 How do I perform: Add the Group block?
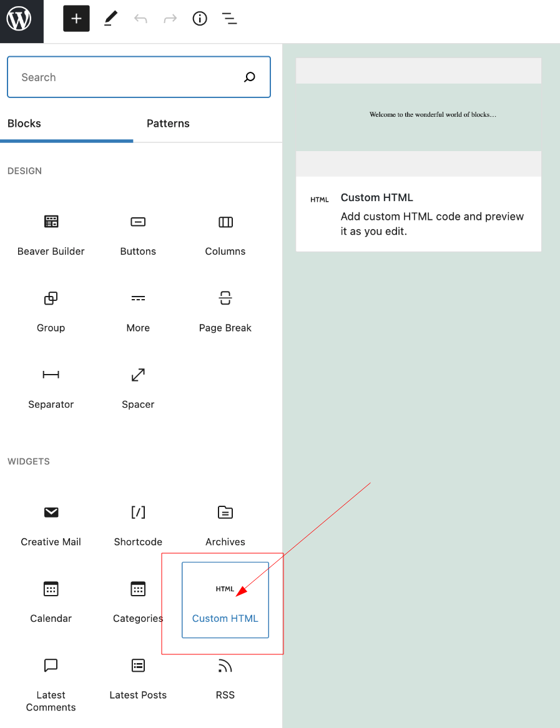pos(51,310)
